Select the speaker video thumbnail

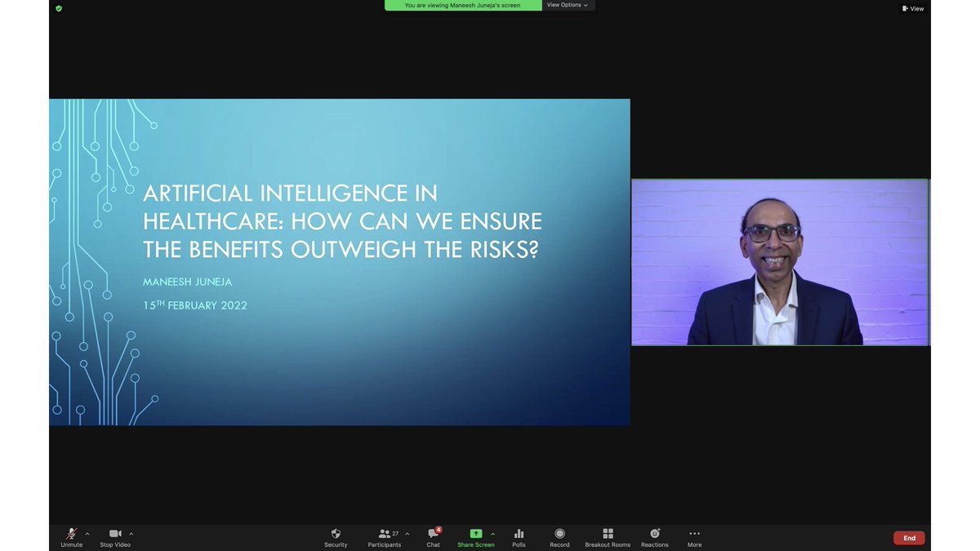[x=780, y=262]
